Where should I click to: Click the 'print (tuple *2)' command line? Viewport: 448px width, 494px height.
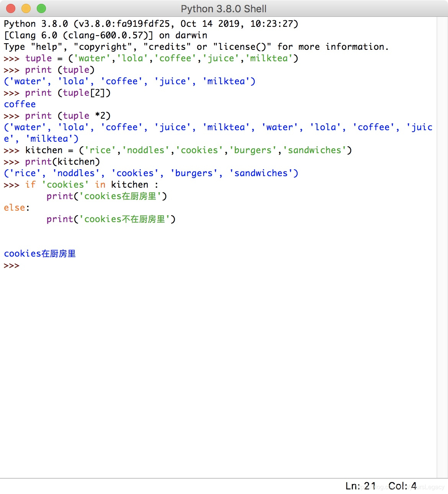coord(57,116)
